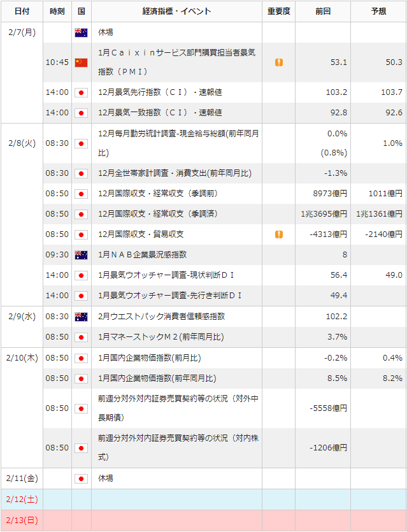Click the Japan flag for 国内企業物価指数(前月比)
The width and height of the screenshot is (407, 532).
tap(81, 358)
